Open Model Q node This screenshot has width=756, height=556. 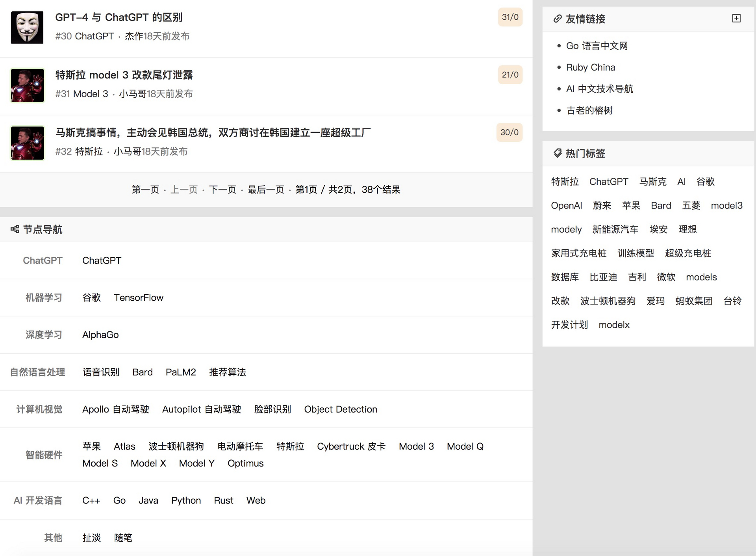click(x=465, y=446)
